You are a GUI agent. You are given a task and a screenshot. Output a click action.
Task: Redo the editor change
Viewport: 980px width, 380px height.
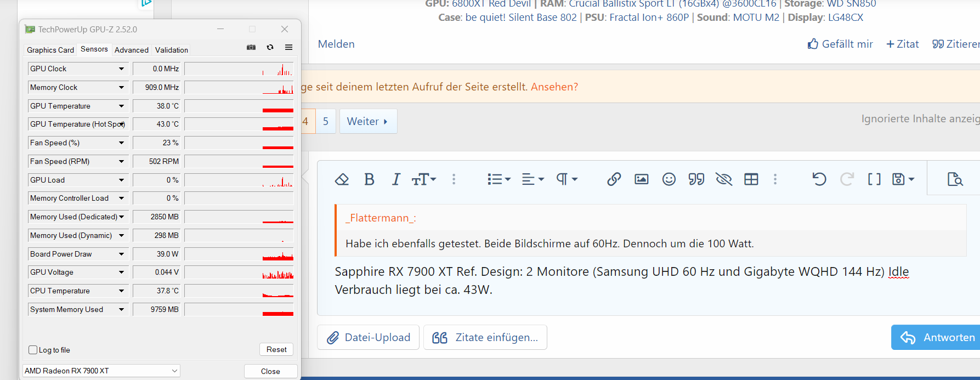[x=847, y=179]
